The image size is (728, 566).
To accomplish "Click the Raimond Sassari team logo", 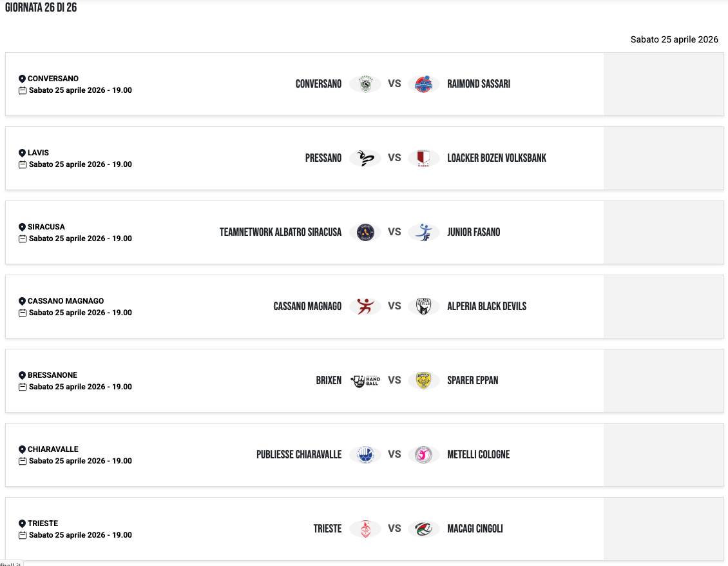I will pyautogui.click(x=423, y=84).
